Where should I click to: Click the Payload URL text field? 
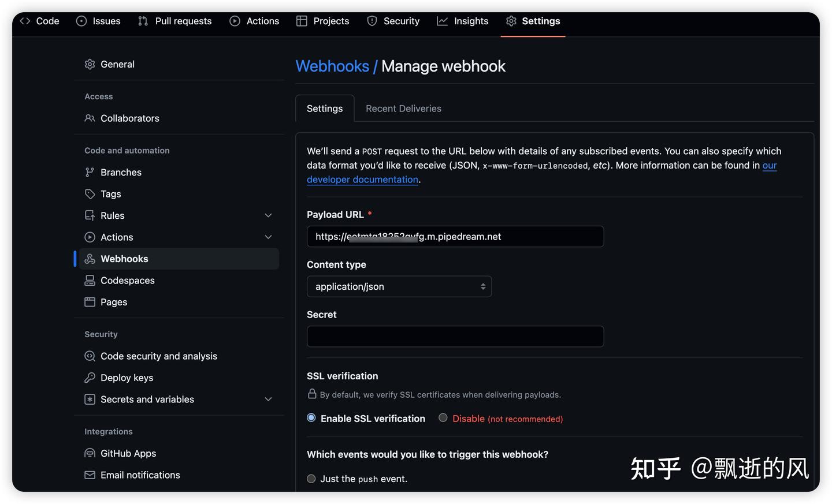pos(455,237)
